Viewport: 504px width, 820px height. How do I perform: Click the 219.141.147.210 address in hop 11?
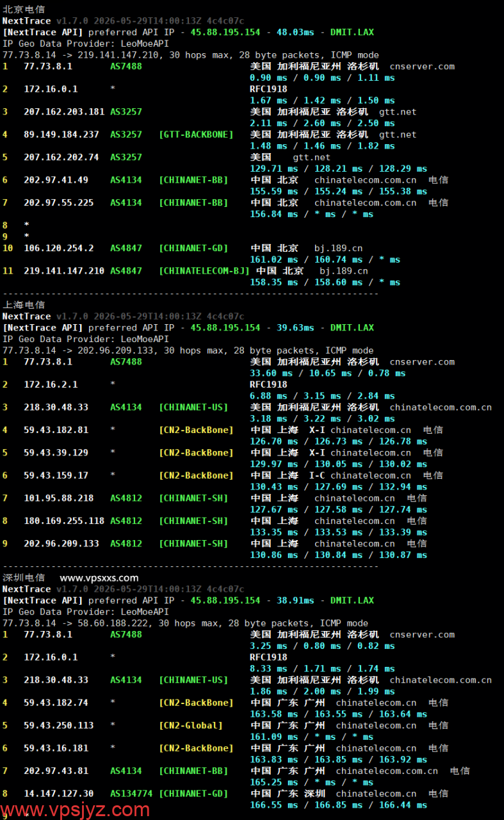point(64,271)
